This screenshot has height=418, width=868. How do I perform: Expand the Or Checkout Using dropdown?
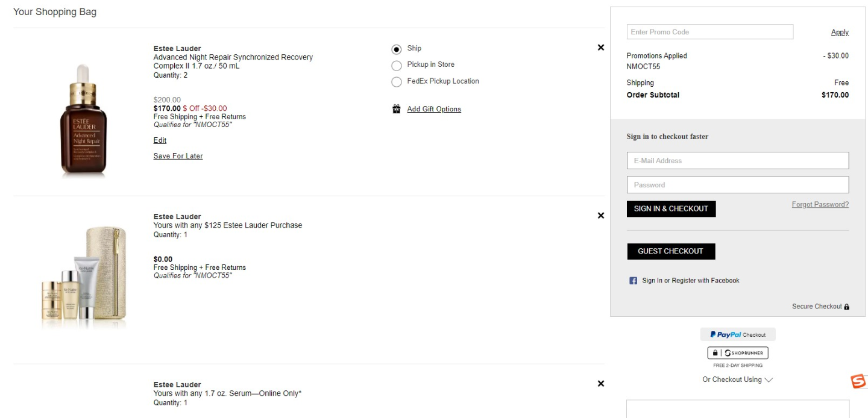[738, 379]
